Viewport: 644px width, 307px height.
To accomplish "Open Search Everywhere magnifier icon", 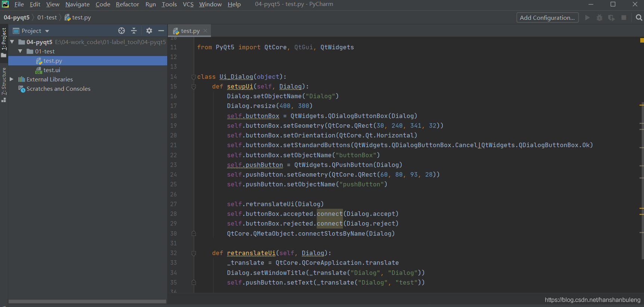I will pyautogui.click(x=639, y=18).
